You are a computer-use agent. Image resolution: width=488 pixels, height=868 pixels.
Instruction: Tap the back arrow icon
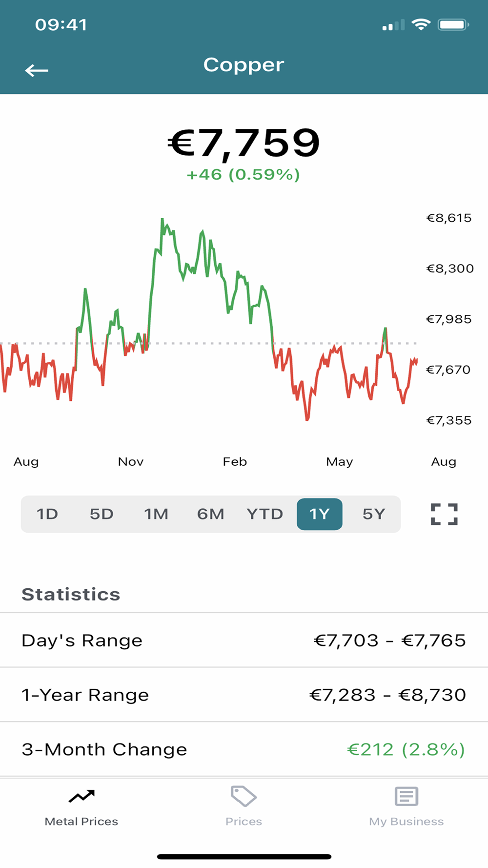pyautogui.click(x=37, y=71)
